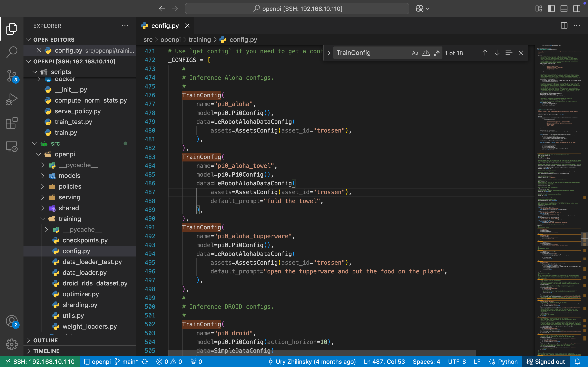Click the split editor right icon
Screen dimensions: 588x367
click(564, 25)
